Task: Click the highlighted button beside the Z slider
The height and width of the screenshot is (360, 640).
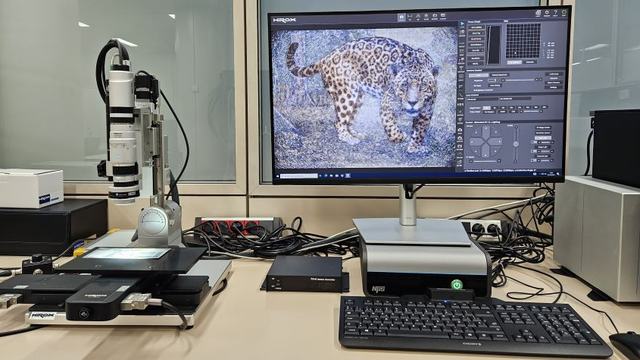Action: 542,138
